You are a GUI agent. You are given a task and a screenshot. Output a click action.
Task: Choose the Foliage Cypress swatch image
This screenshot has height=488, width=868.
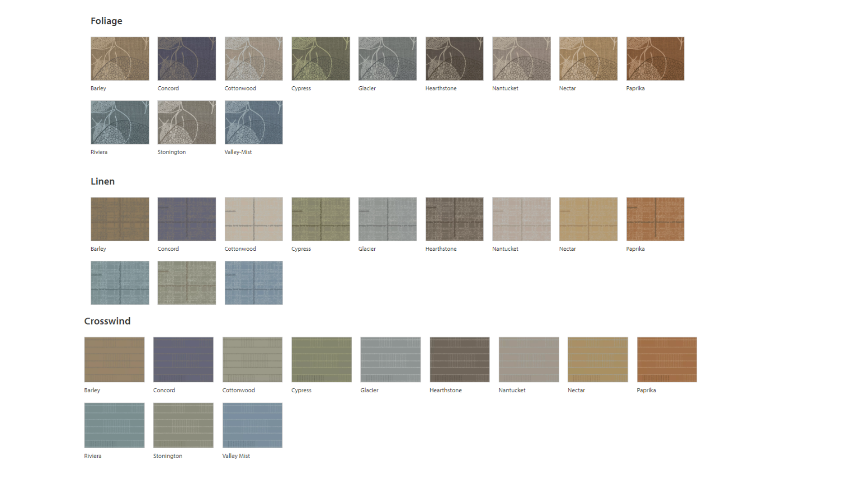point(321,59)
